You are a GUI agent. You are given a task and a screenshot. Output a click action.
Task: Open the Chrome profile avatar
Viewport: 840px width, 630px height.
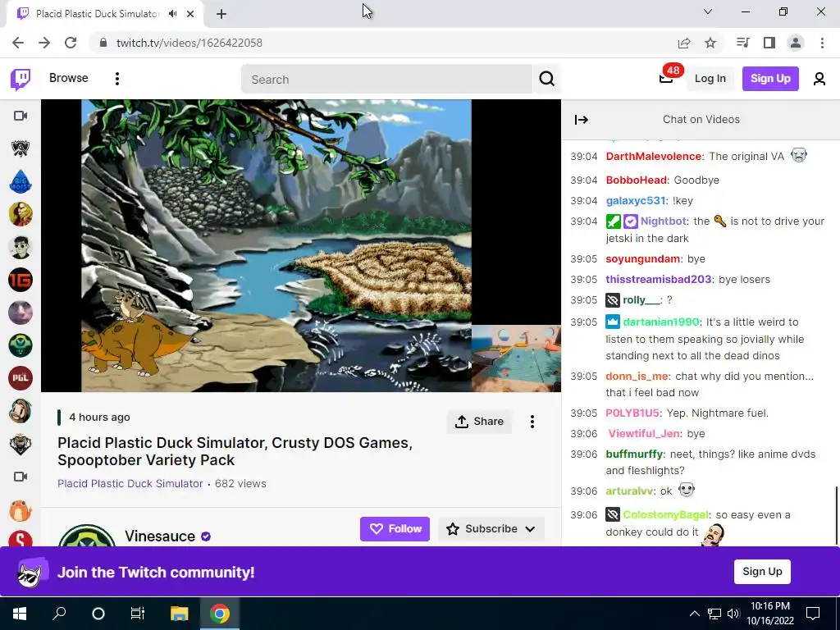(x=796, y=43)
